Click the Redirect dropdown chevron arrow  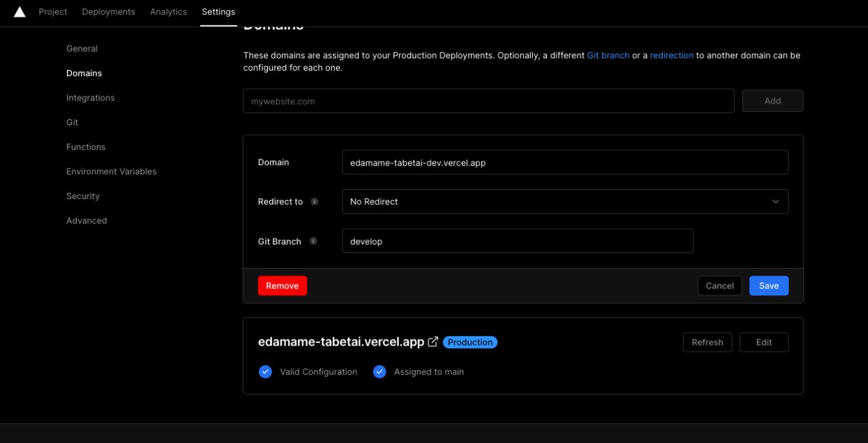(776, 202)
